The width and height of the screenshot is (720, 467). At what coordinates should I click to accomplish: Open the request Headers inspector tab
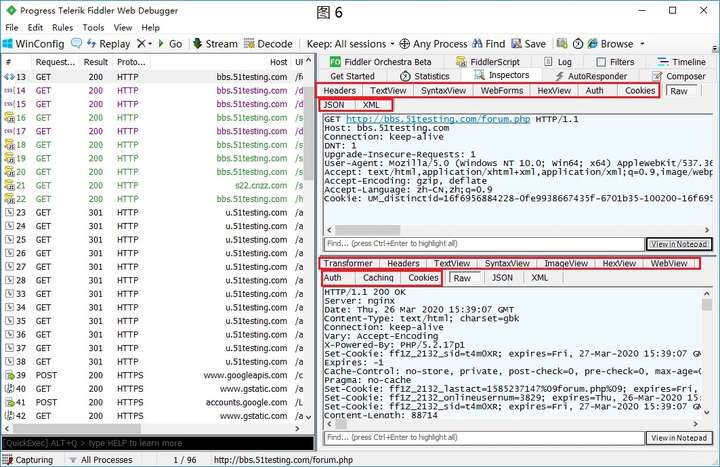(x=341, y=91)
